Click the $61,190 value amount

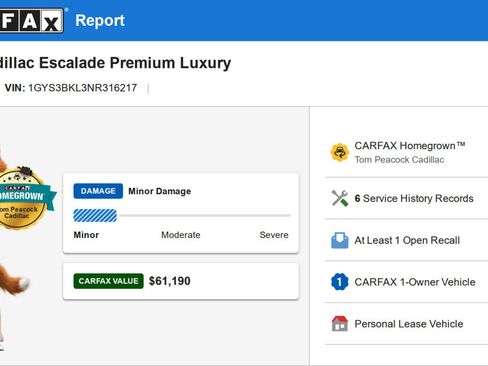[170, 281]
